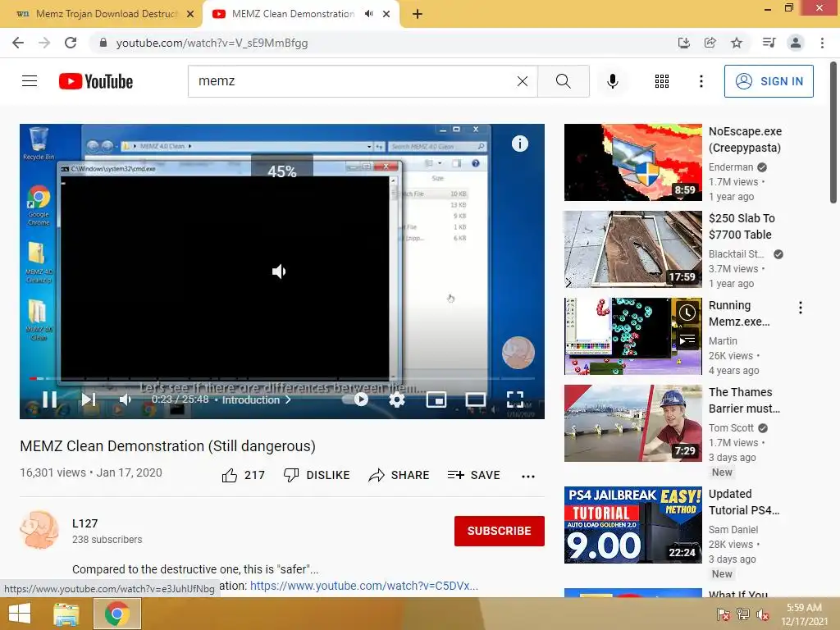Open more actions ellipsis under video
The width and height of the screenshot is (840, 630).
point(527,477)
